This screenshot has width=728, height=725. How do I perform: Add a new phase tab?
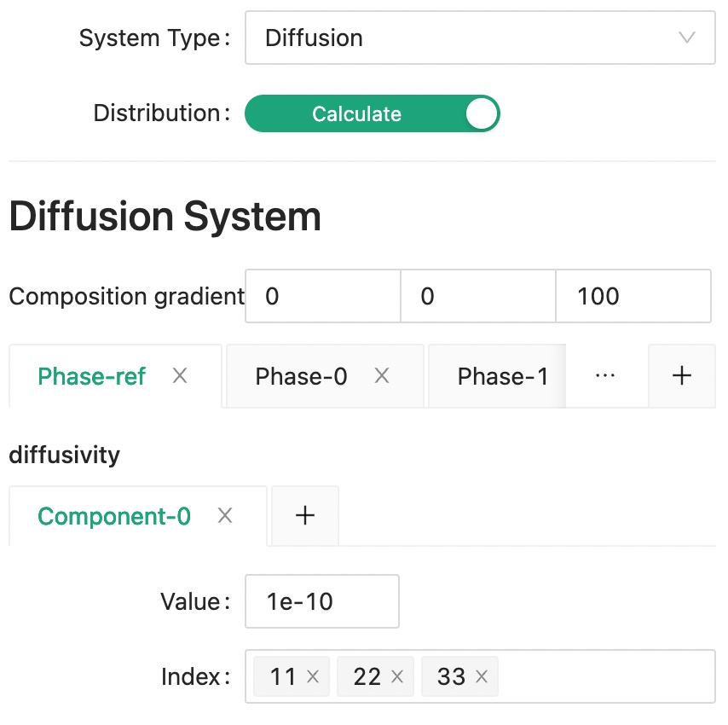[682, 376]
